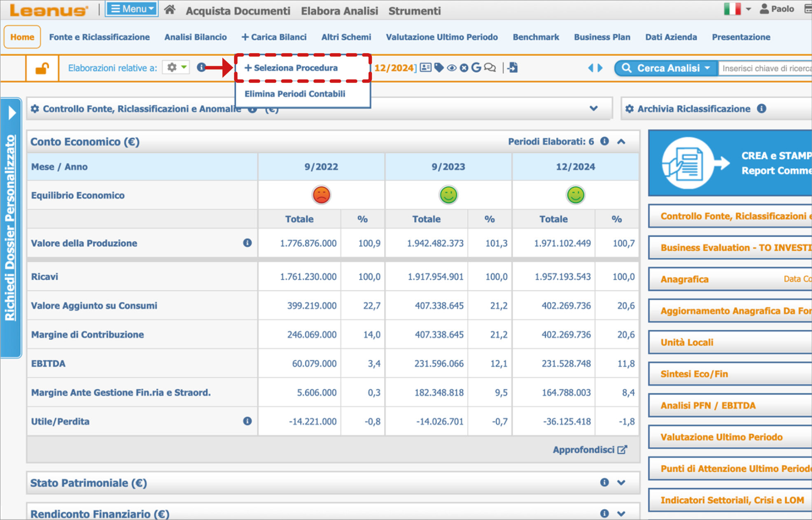Switch to the Benchmark tab
Viewport: 812px width, 520px height.
click(536, 37)
